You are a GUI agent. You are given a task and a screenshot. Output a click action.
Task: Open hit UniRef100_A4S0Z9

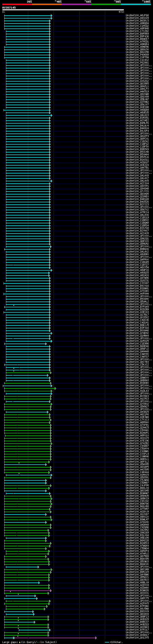[x=137, y=18]
